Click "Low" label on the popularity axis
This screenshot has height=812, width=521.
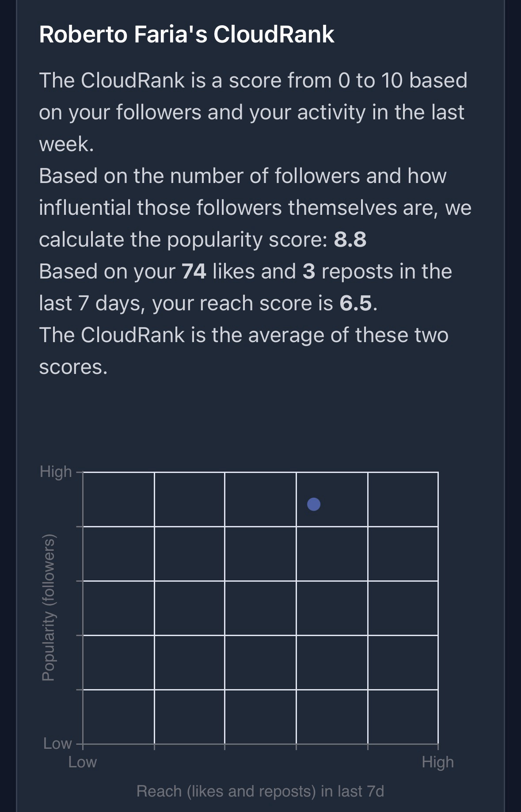(57, 743)
